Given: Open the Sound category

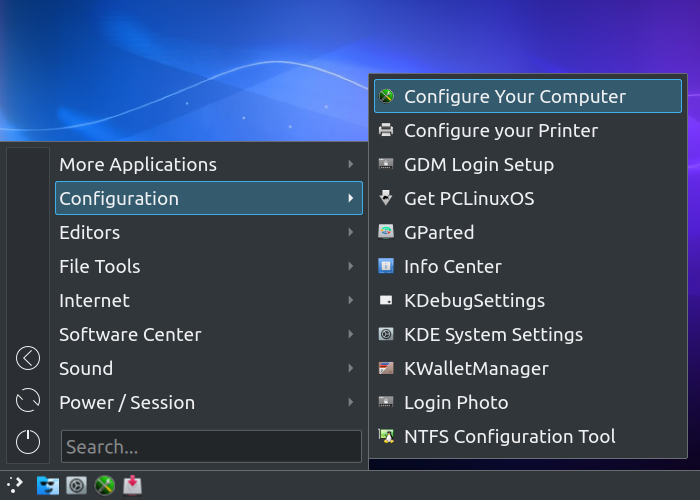Looking at the screenshot, I should coord(209,368).
